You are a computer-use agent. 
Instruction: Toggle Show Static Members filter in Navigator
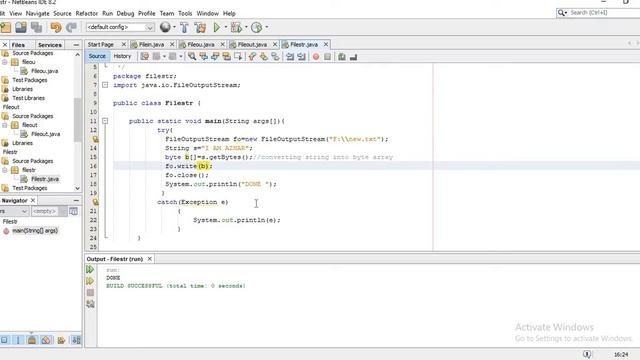(x=32, y=340)
